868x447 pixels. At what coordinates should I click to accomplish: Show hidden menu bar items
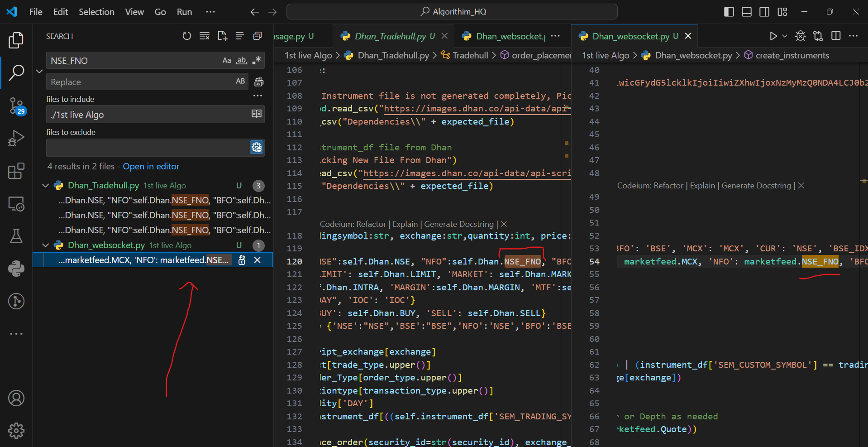point(210,12)
